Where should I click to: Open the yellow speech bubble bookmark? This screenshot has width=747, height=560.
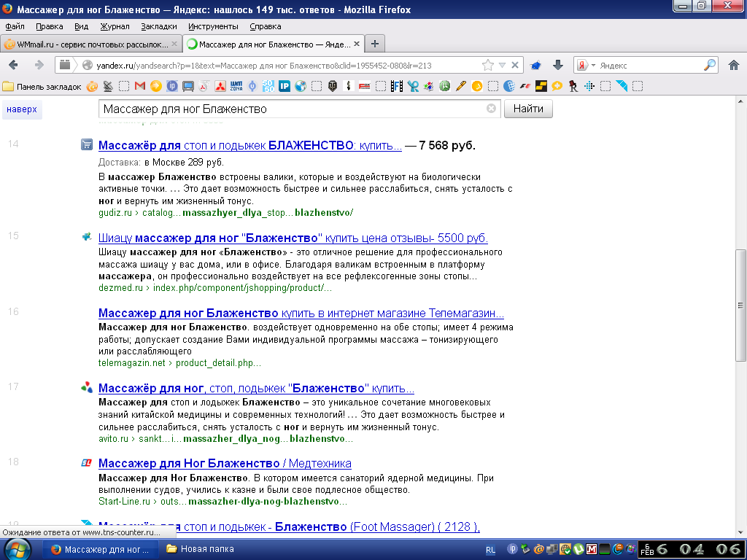557,86
